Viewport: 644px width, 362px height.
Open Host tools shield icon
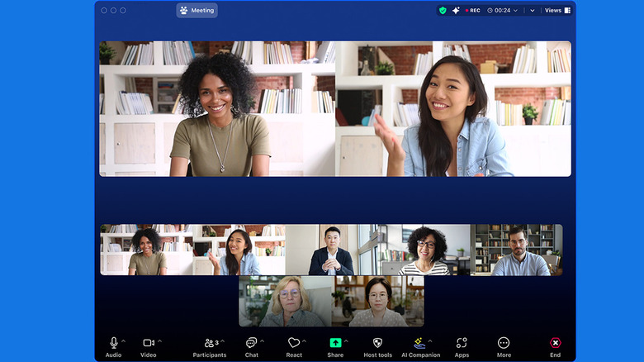pyautogui.click(x=377, y=343)
